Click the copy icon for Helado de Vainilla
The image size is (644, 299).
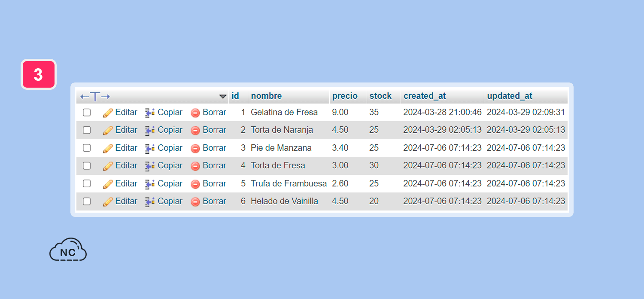pyautogui.click(x=150, y=201)
